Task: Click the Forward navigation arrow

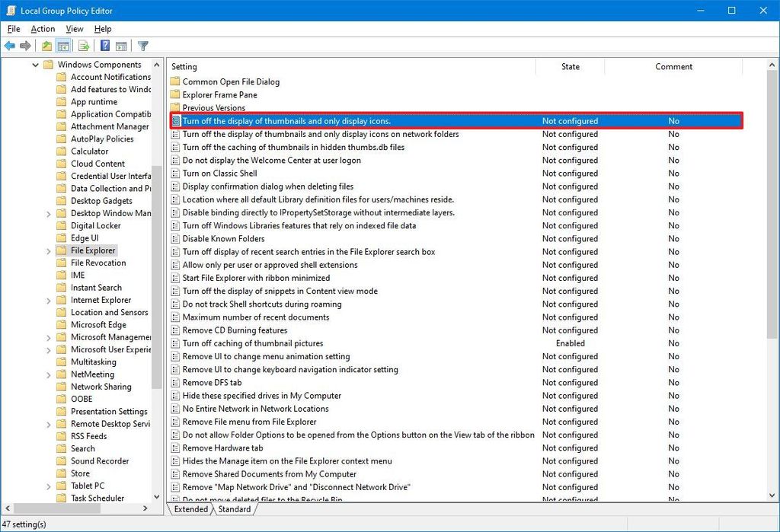Action: click(25, 46)
